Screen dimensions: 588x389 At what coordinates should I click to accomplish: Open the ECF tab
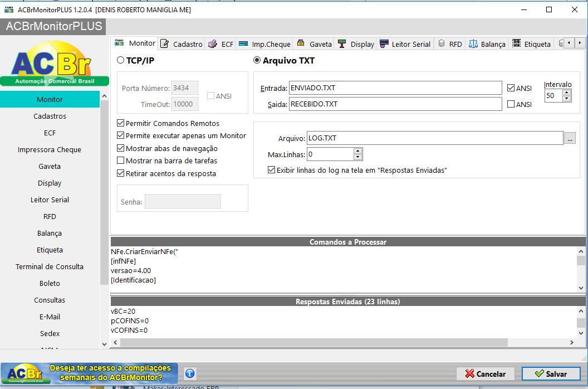(221, 44)
